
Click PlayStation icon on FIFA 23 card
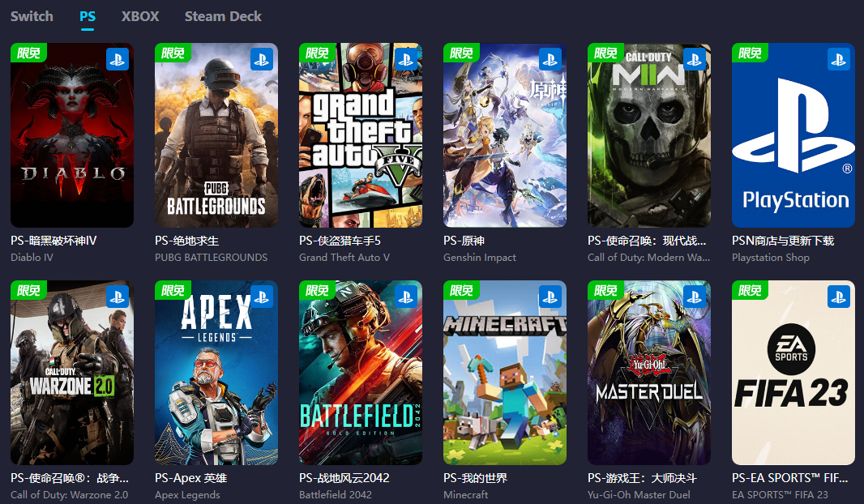coord(839,297)
